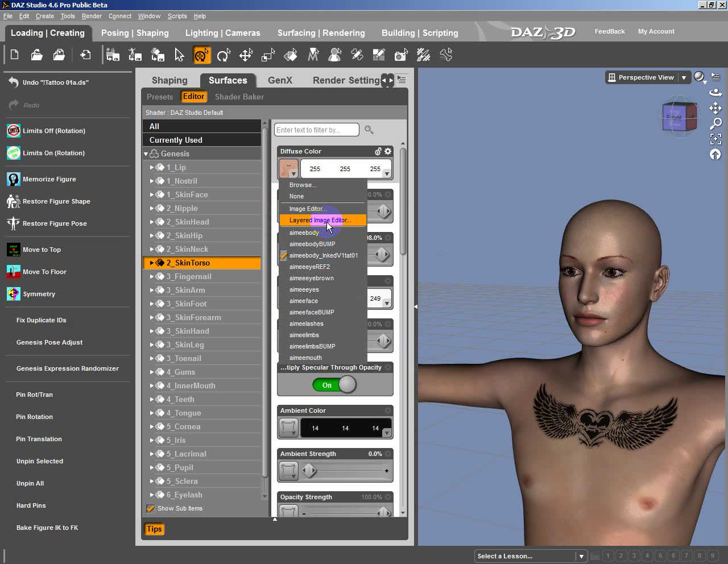Image resolution: width=728 pixels, height=564 pixels.
Task: Expand the 3_SkinArm surface tree node
Action: tap(152, 290)
